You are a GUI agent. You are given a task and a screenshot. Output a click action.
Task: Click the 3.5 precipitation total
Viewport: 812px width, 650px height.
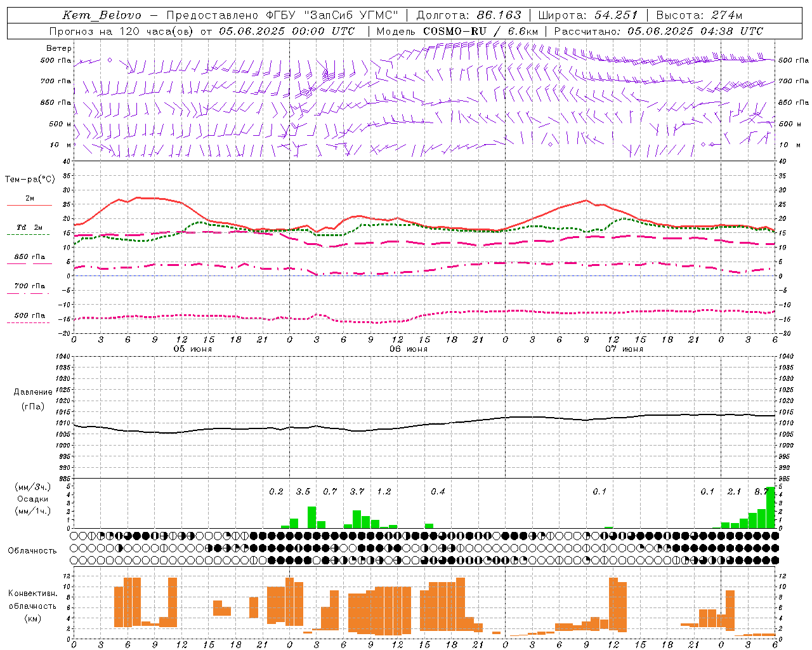(303, 491)
